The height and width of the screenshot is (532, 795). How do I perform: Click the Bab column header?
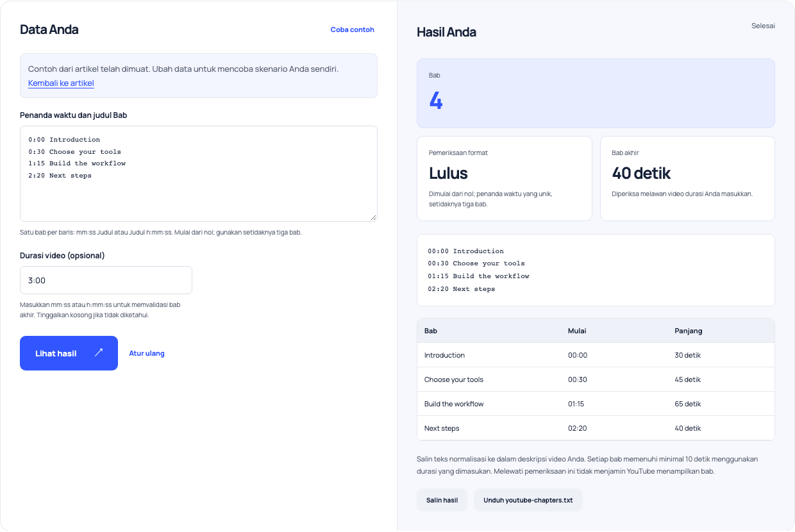click(x=431, y=331)
